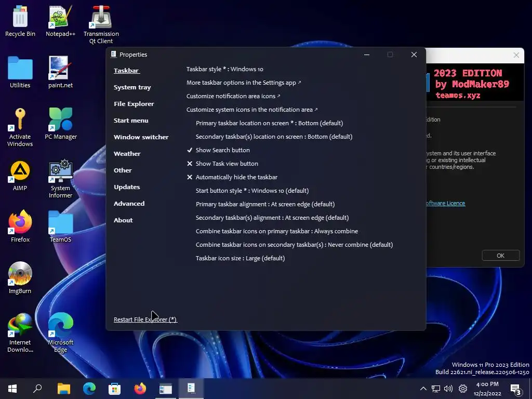Switch to the System tray section
The image size is (532, 399).
(132, 87)
